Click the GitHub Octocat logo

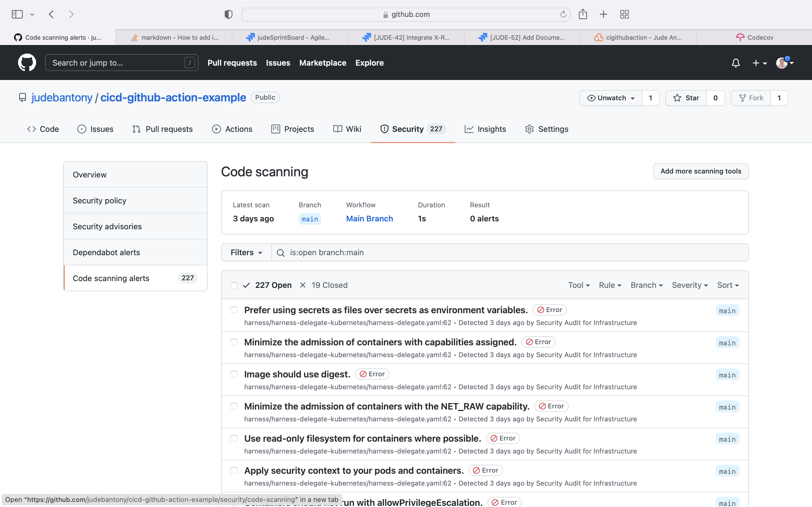click(27, 63)
